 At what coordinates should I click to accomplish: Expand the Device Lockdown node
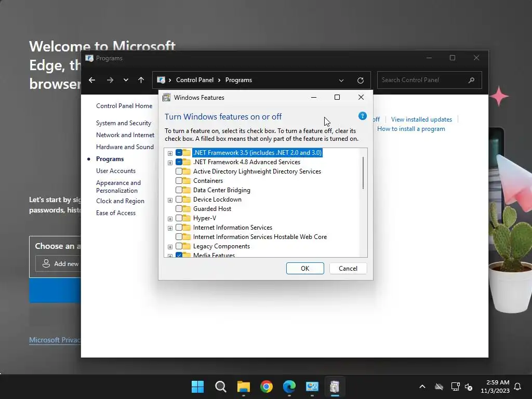point(170,200)
